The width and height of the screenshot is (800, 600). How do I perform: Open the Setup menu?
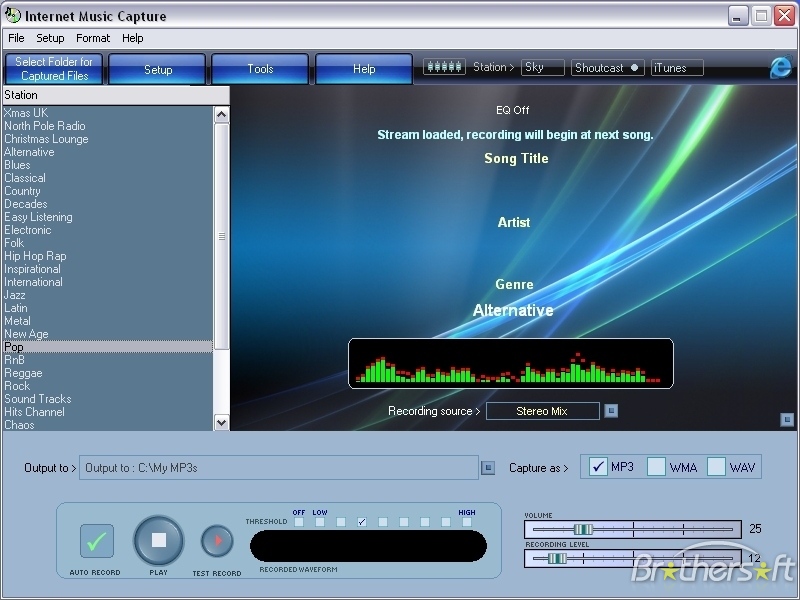point(50,38)
